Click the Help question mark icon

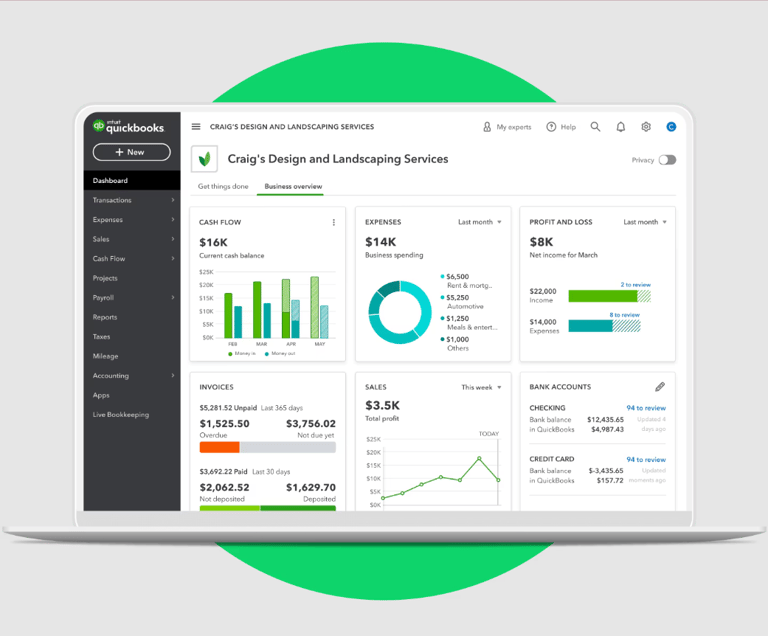[551, 127]
